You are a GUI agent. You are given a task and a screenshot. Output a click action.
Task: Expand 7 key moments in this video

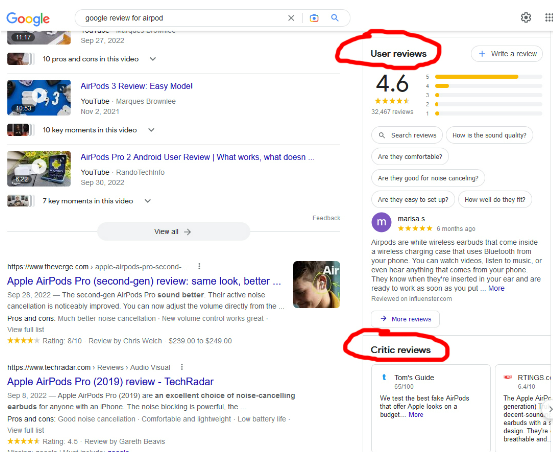148,201
